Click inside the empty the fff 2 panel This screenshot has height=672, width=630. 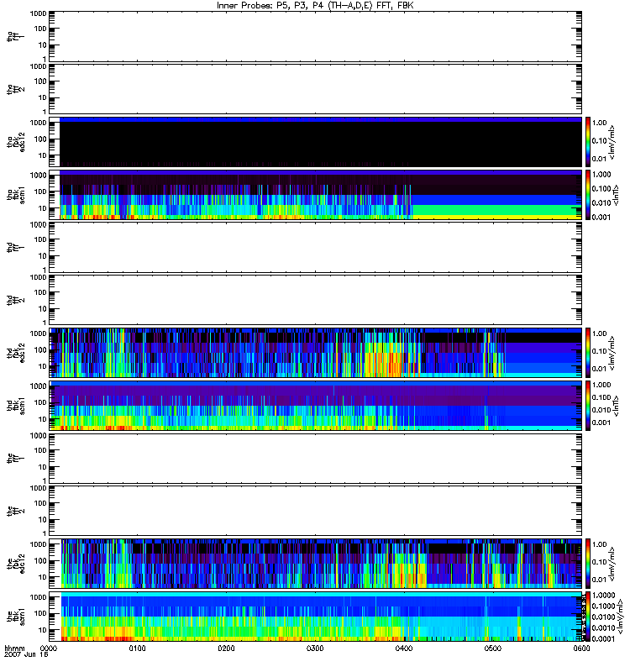pyautogui.click(x=316, y=511)
